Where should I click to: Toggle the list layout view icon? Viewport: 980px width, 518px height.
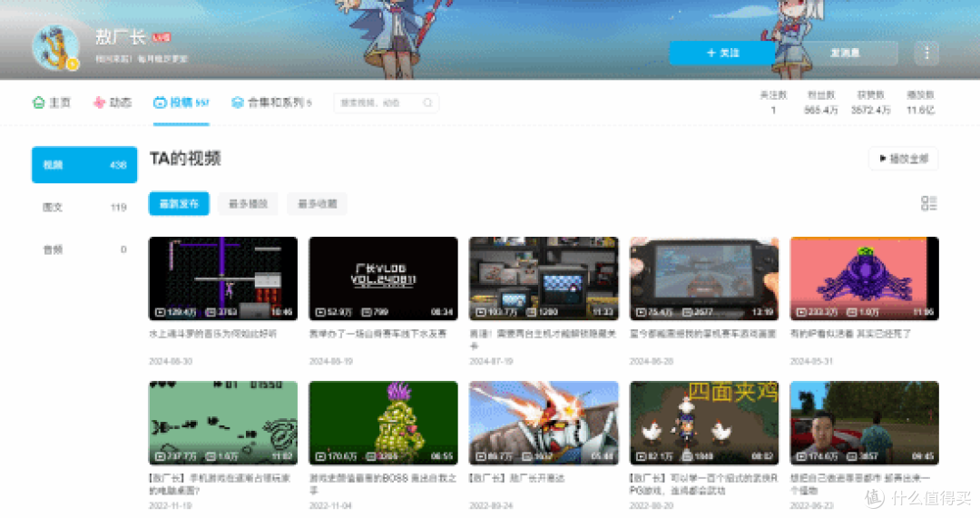pos(929,204)
